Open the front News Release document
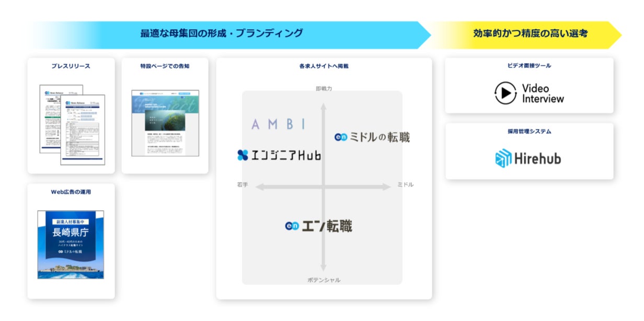Screen dimensions: 644x321 click(83, 130)
